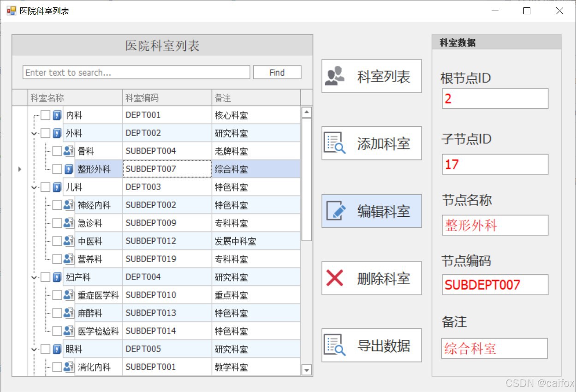Click the department icon beside 外科
Viewport: 576px width, 392px height.
[x=57, y=133]
